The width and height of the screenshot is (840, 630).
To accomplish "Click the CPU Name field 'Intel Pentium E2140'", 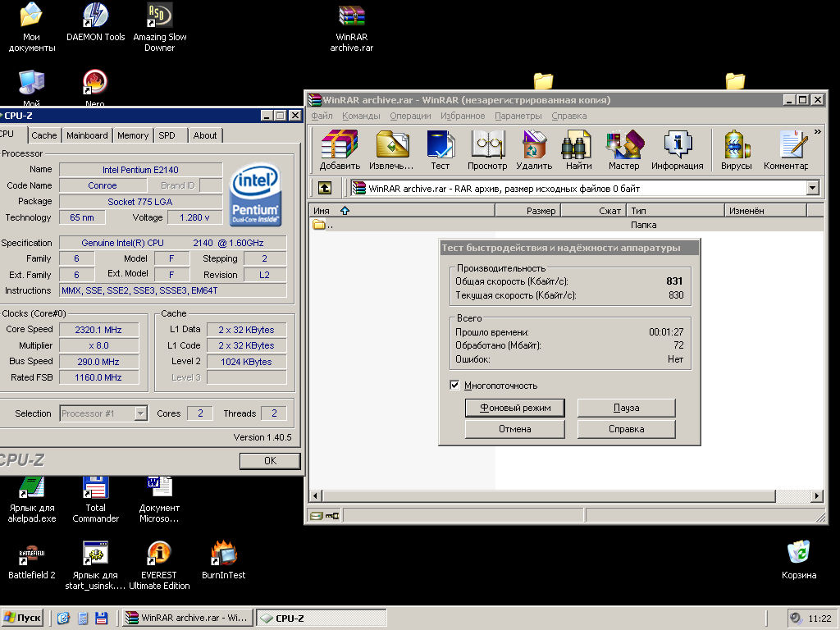I will tap(140, 170).
